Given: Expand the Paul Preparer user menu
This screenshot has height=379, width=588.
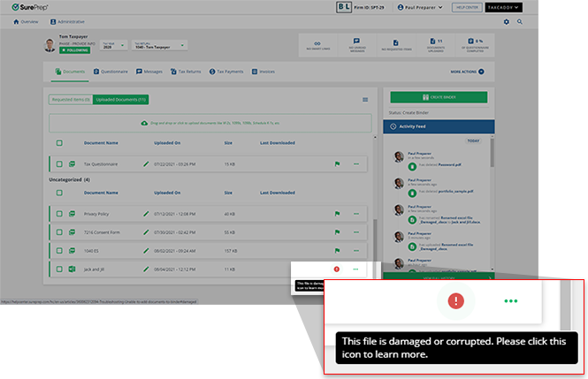Looking at the screenshot, I should coord(420,7).
